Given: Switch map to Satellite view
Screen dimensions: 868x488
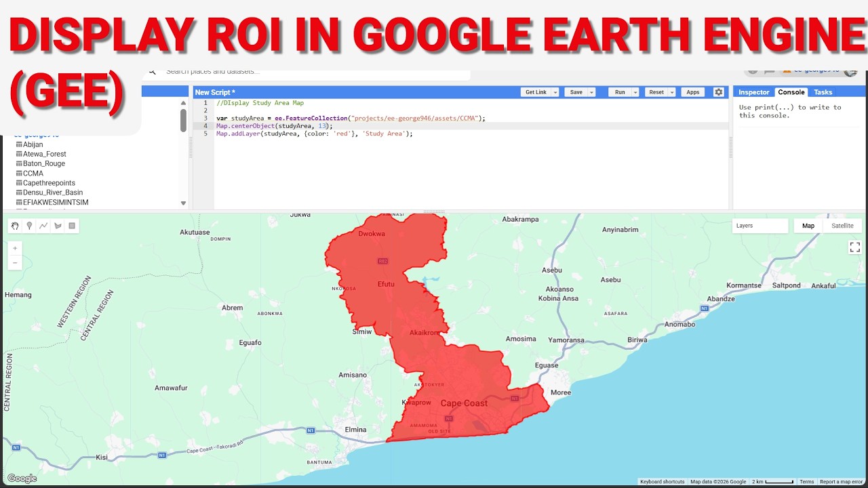Looking at the screenshot, I should click(x=842, y=226).
